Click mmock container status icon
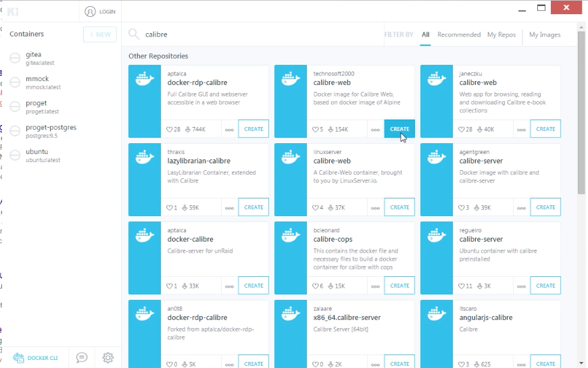 15,82
